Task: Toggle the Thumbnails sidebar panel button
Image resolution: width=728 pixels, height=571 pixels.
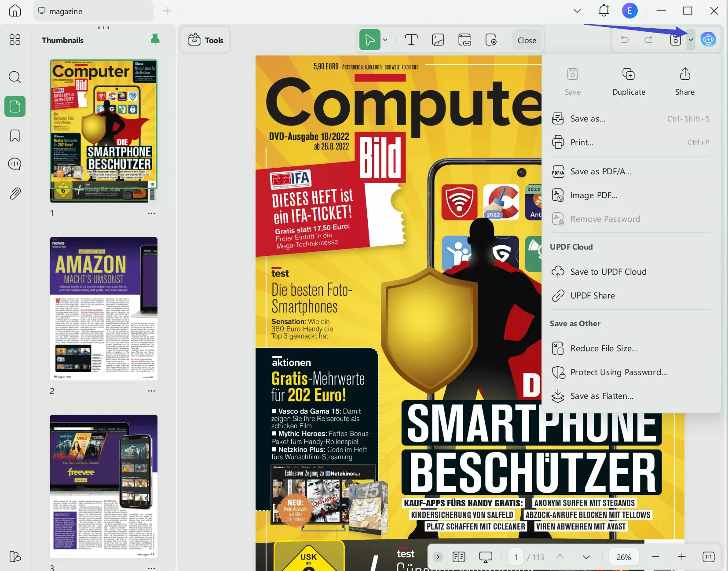Action: coord(15,107)
